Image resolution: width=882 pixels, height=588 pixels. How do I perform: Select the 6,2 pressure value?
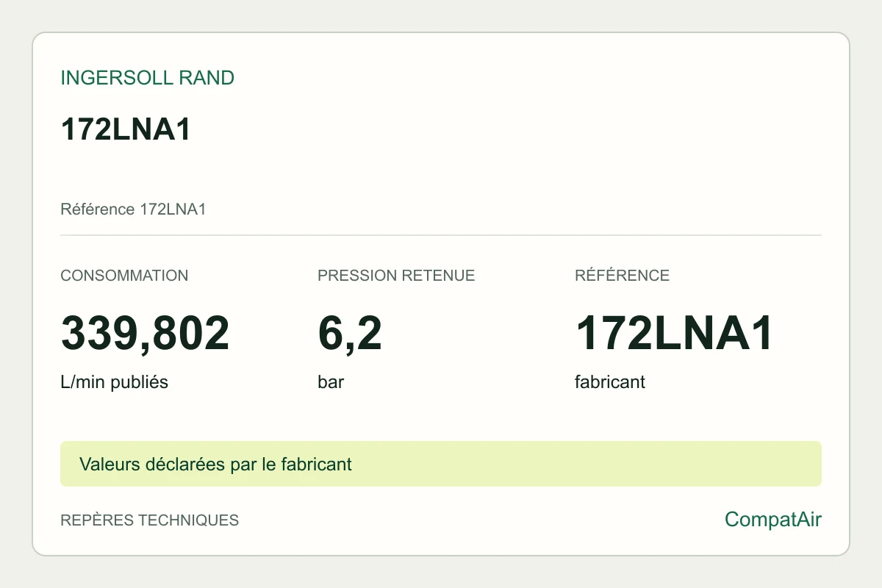pyautogui.click(x=350, y=333)
